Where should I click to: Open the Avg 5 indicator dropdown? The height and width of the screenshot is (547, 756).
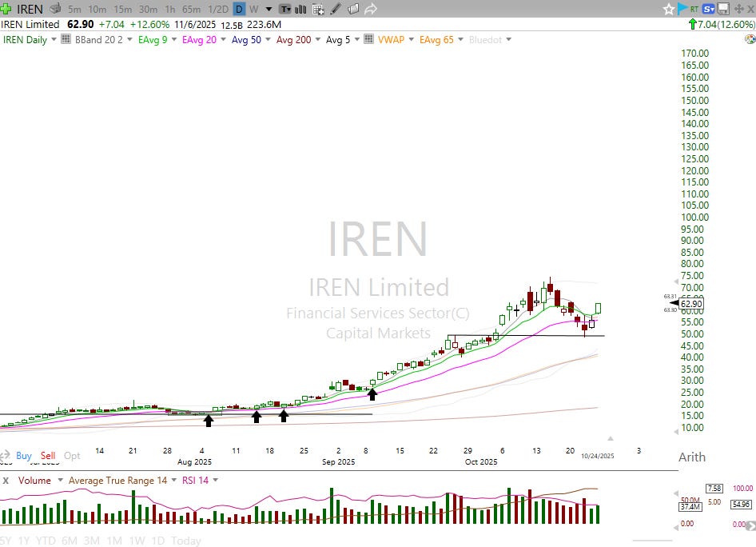356,39
